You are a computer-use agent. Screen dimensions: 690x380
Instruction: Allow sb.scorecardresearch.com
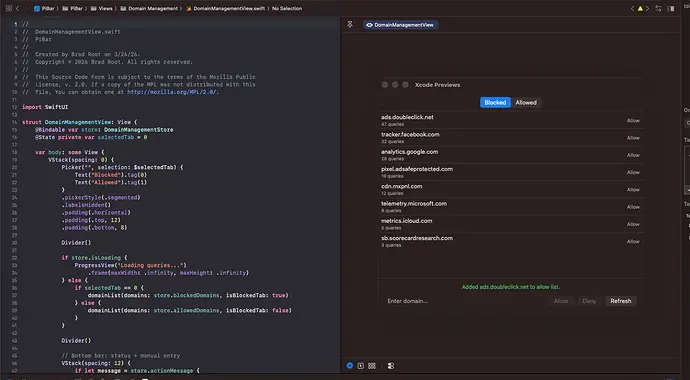633,241
